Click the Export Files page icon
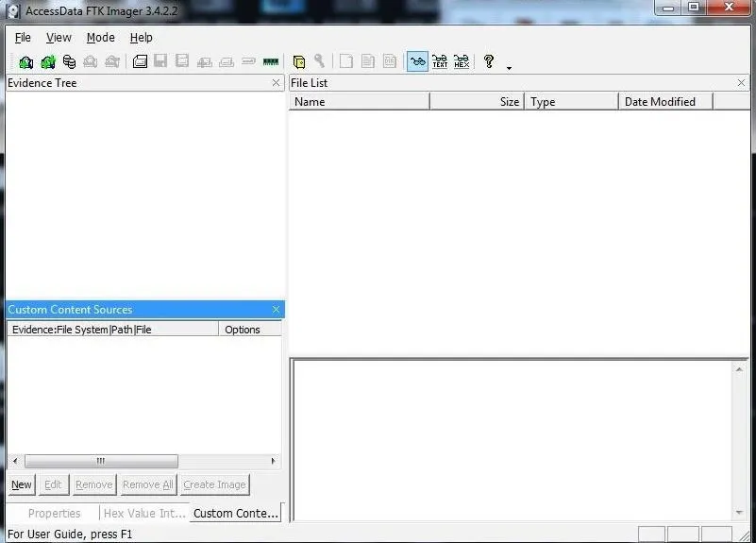The width and height of the screenshot is (756, 543). pyautogui.click(x=346, y=61)
